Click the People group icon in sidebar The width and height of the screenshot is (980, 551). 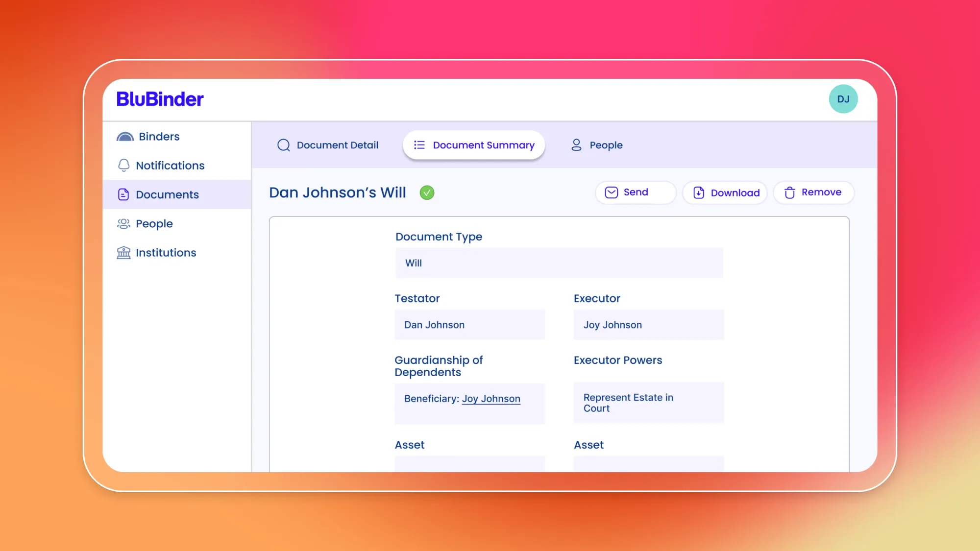tap(124, 223)
